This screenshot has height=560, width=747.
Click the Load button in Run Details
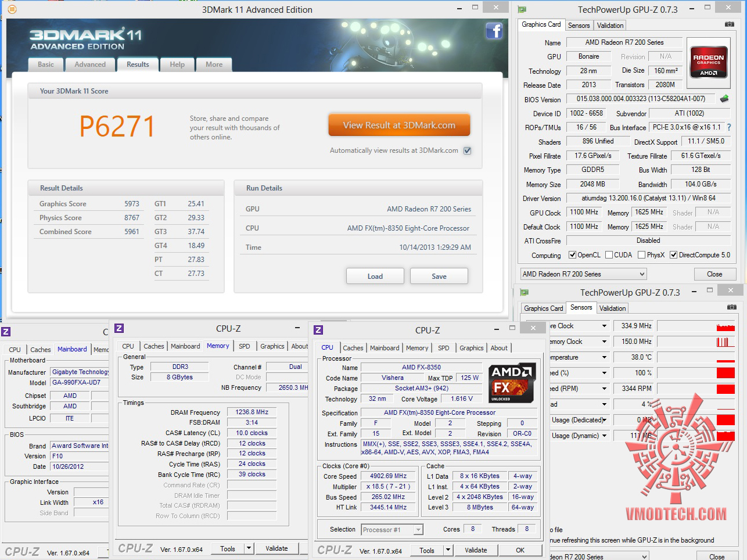(x=375, y=277)
